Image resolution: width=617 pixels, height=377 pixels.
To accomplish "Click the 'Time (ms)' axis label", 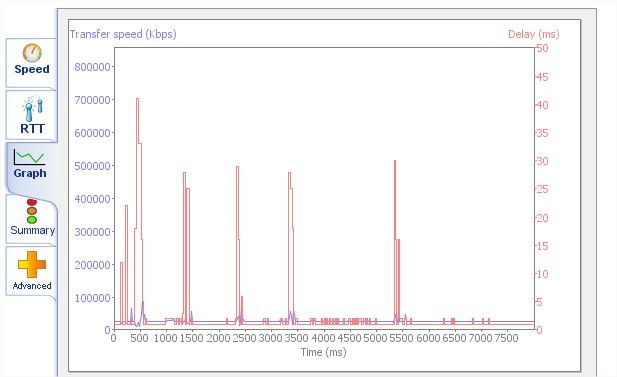I will pyautogui.click(x=323, y=352).
